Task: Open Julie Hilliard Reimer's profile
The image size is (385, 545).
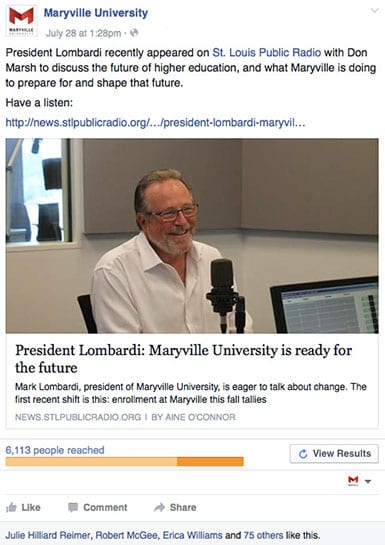Action: pyautogui.click(x=48, y=535)
